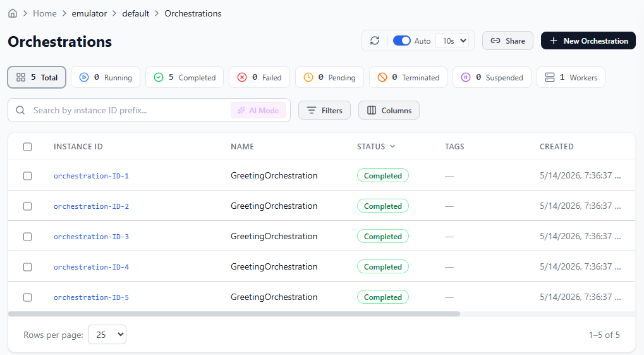Image resolution: width=644 pixels, height=355 pixels.
Task: Click the home icon in breadcrumb
Action: click(13, 13)
